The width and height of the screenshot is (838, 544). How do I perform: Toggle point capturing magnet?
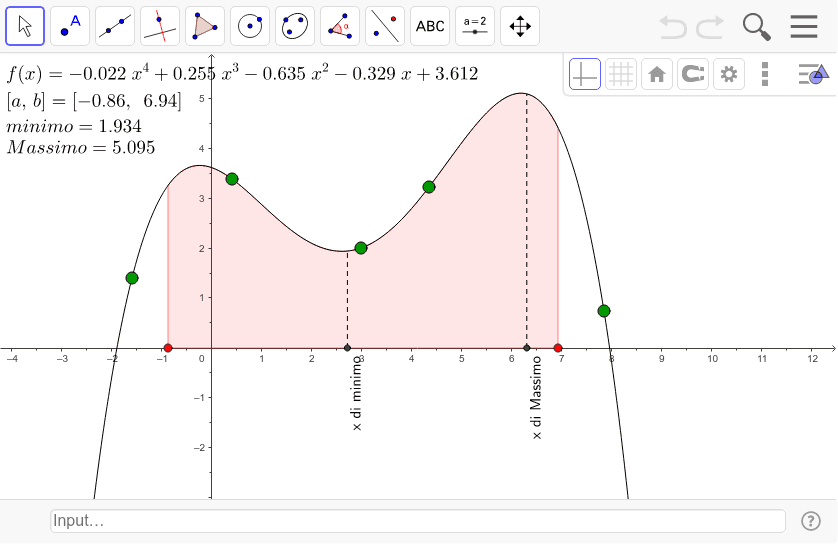[693, 74]
